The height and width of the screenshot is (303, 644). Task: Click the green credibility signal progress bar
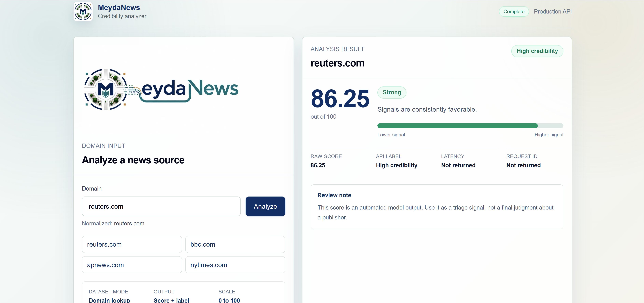pyautogui.click(x=470, y=126)
